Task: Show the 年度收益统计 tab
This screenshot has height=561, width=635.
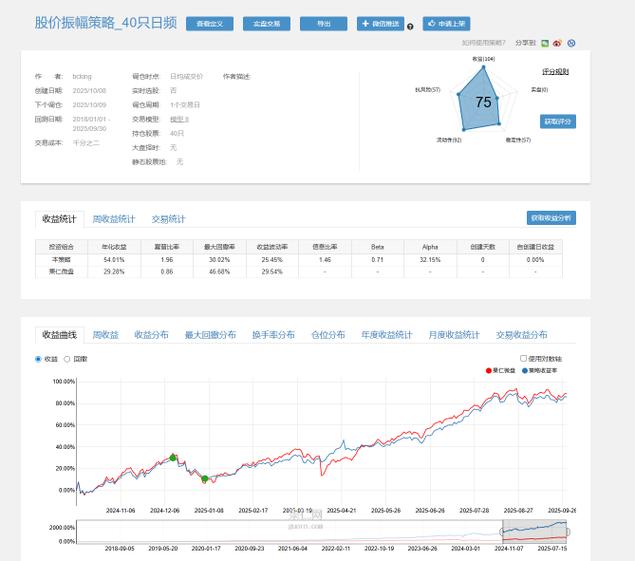Action: click(385, 335)
